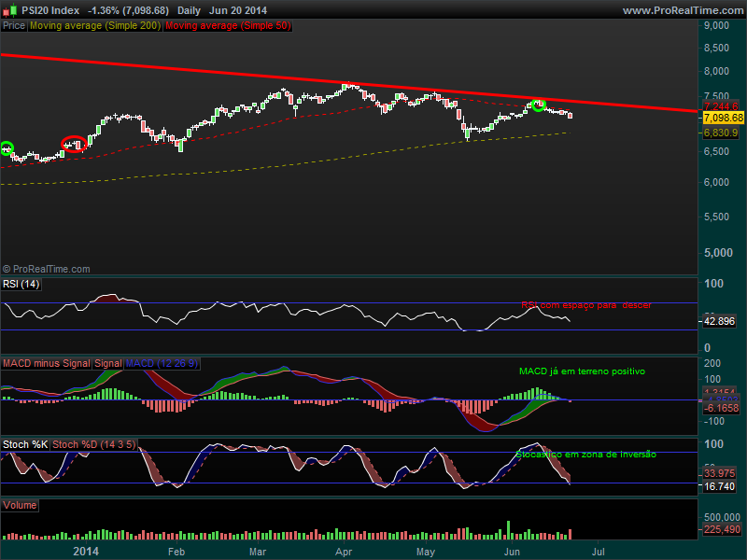Viewport: 747px width, 560px height.
Task: Click the Feb label on time axis
Action: pyautogui.click(x=176, y=552)
